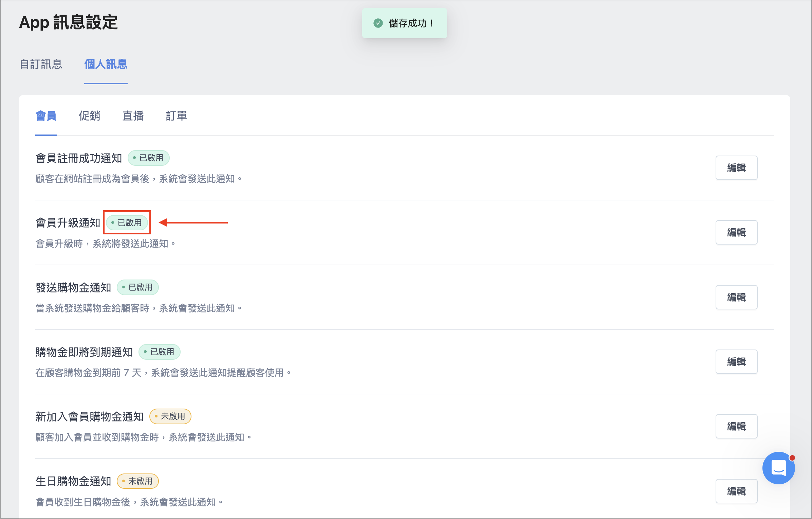Open 編輯 for 發送購物金通知
The image size is (812, 519).
[736, 297]
